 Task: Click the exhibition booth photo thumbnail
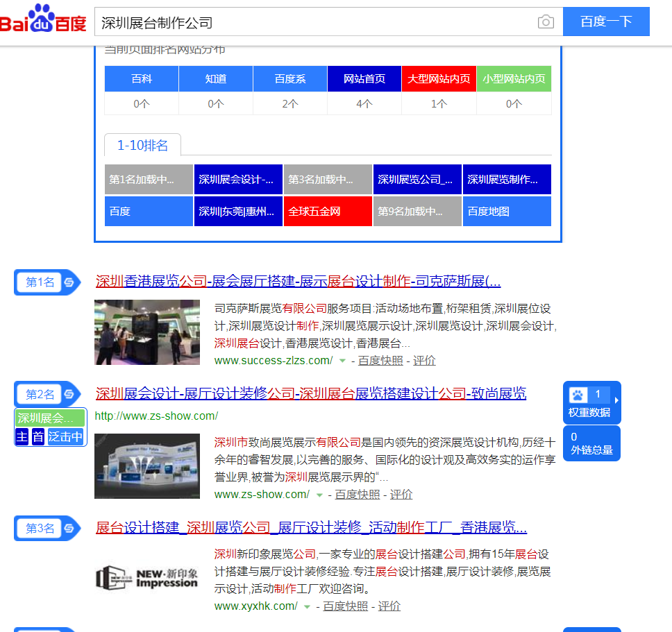(x=147, y=332)
